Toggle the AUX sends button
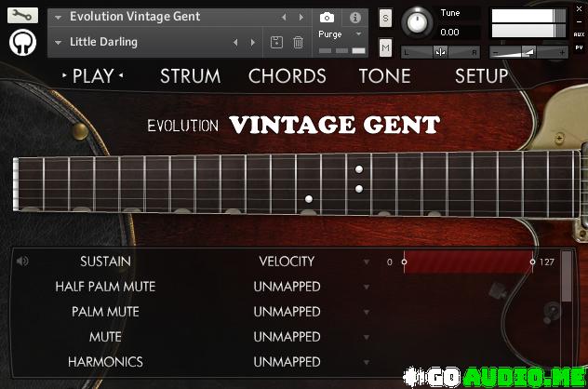 coord(579,34)
